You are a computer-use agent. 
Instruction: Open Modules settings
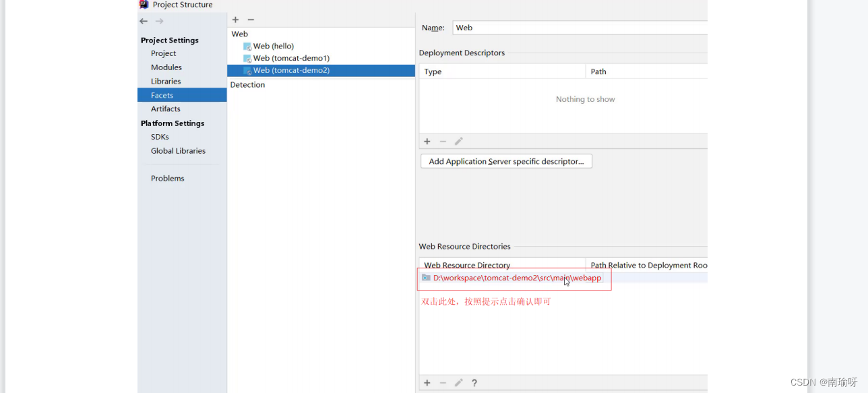[166, 67]
